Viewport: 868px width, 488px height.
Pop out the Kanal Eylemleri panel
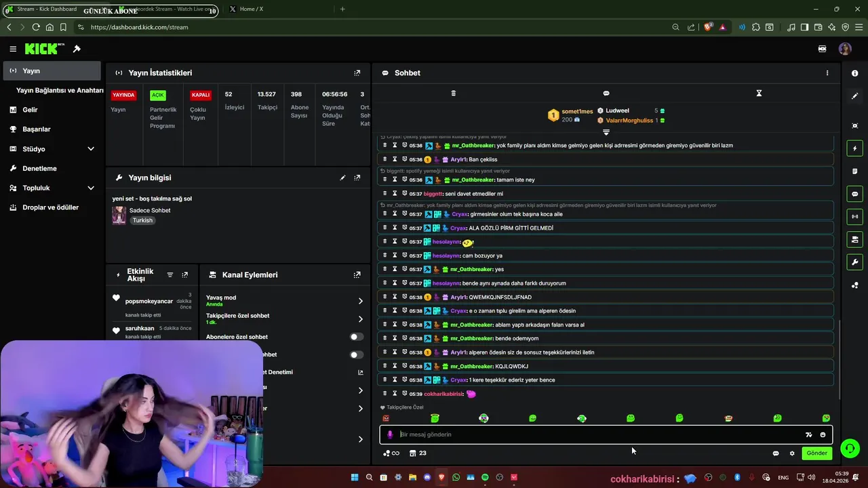357,274
